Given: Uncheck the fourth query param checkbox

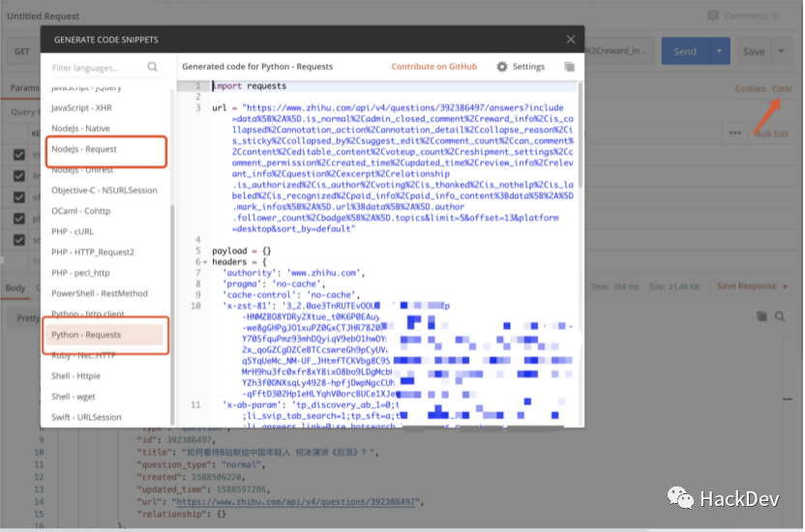Looking at the screenshot, I should (x=19, y=219).
